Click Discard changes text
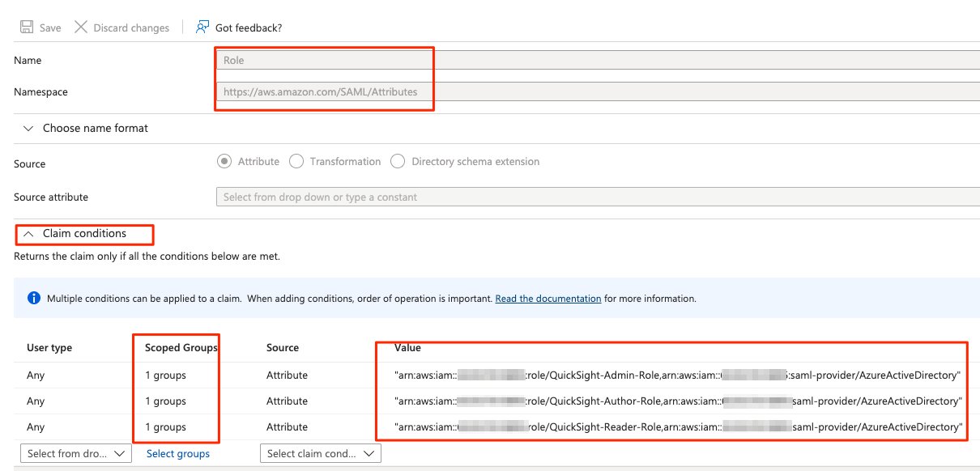The height and width of the screenshot is (471, 980). 131,28
